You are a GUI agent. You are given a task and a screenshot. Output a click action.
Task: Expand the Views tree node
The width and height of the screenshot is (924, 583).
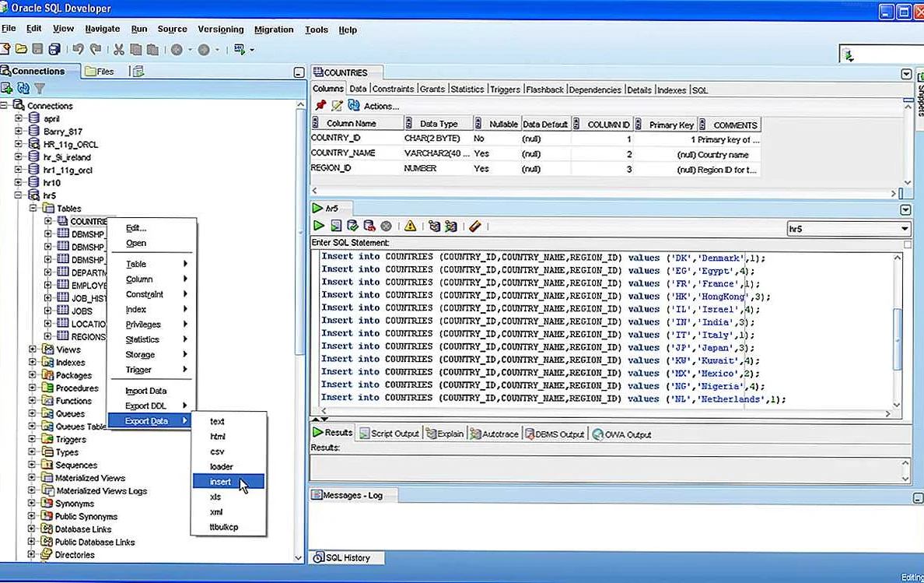pyautogui.click(x=33, y=349)
